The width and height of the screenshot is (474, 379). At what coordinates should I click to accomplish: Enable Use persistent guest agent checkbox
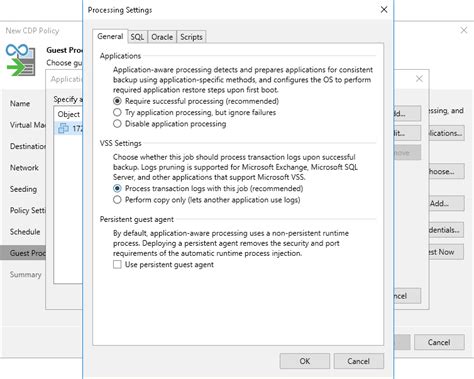point(117,265)
